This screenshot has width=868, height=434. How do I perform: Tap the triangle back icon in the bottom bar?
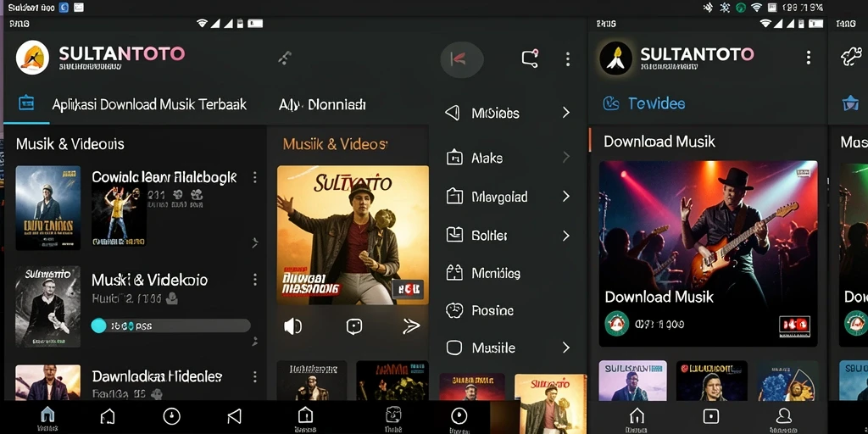point(235,416)
